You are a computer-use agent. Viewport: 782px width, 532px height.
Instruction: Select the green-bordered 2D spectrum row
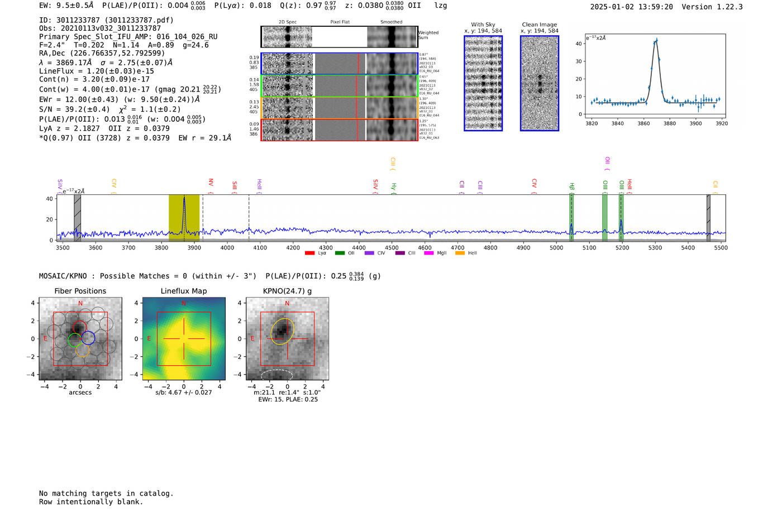click(x=340, y=86)
